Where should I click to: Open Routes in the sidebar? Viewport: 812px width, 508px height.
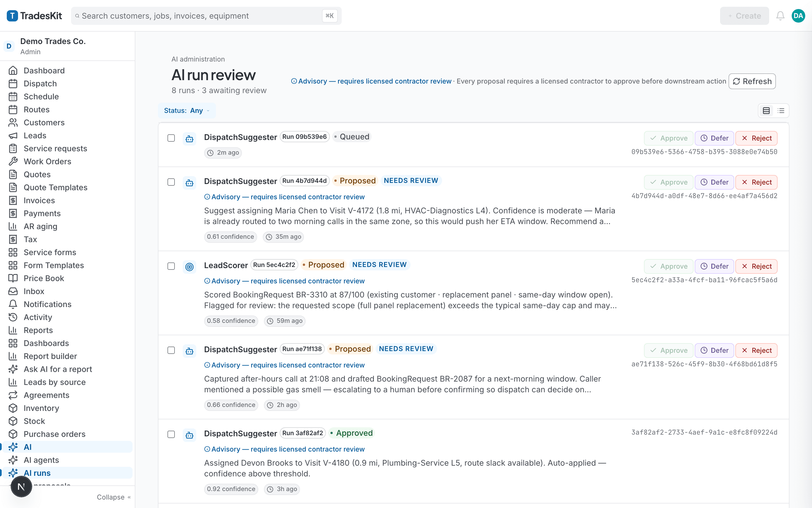[67, 110]
